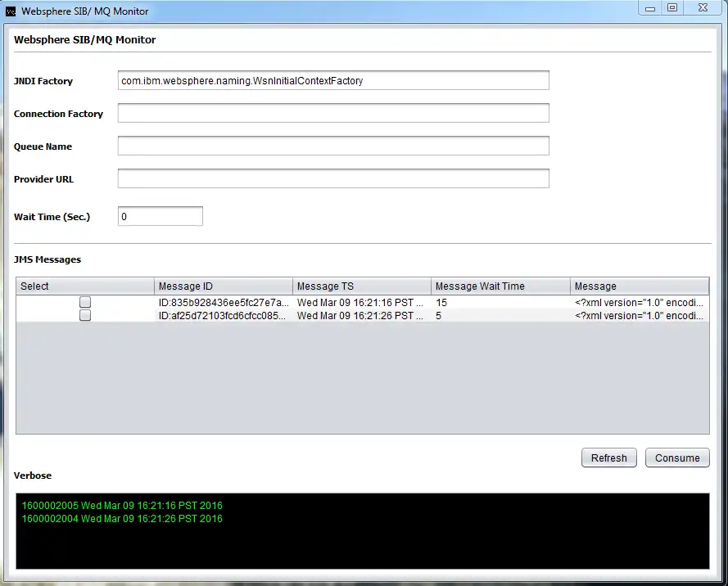Click the first row's xml message cell
This screenshot has width=728, height=586.
coord(640,303)
